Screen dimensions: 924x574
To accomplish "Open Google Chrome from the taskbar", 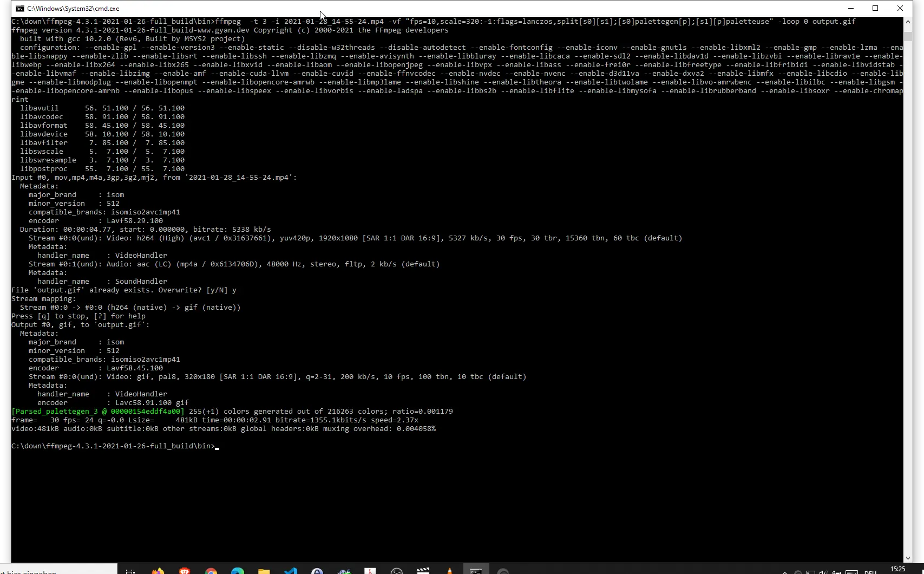I will point(211,571).
